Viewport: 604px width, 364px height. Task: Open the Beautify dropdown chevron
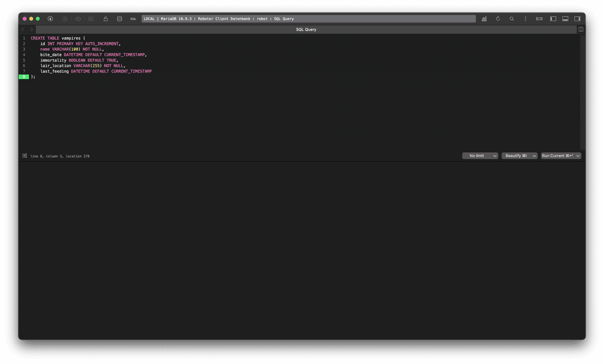click(x=534, y=155)
